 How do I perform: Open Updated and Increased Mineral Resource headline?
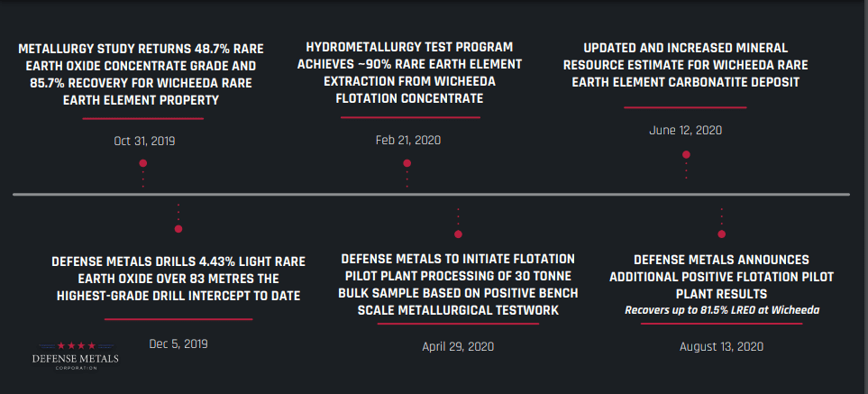[x=685, y=65]
